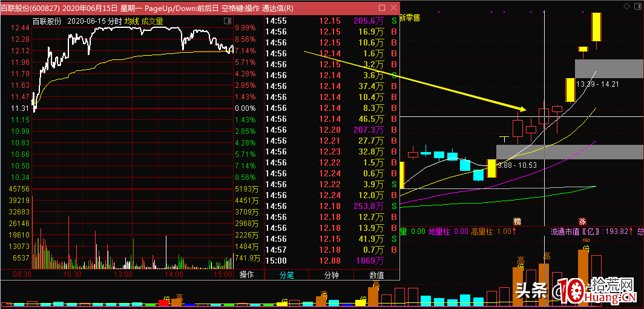Toggle the right sidebar icon above the K-line chart
The image size is (644, 309).
(638, 7)
